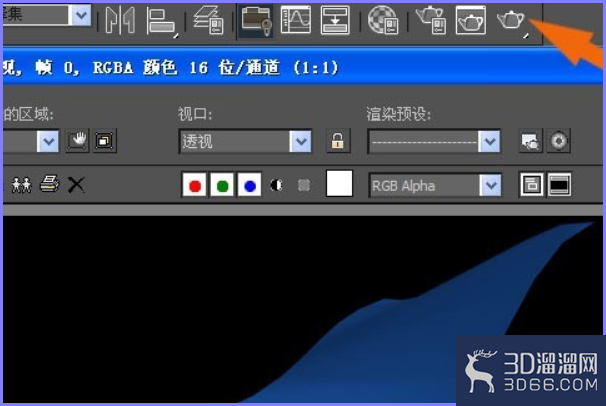Click the rendered image preview area
The width and height of the screenshot is (606, 406).
[x=303, y=309]
